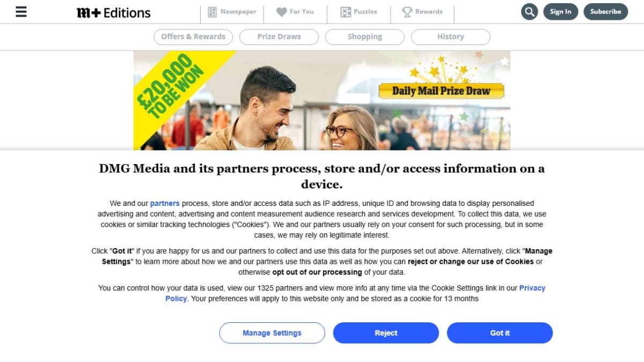Click the Subscribe button
This screenshot has height=362, width=644.
tap(606, 12)
